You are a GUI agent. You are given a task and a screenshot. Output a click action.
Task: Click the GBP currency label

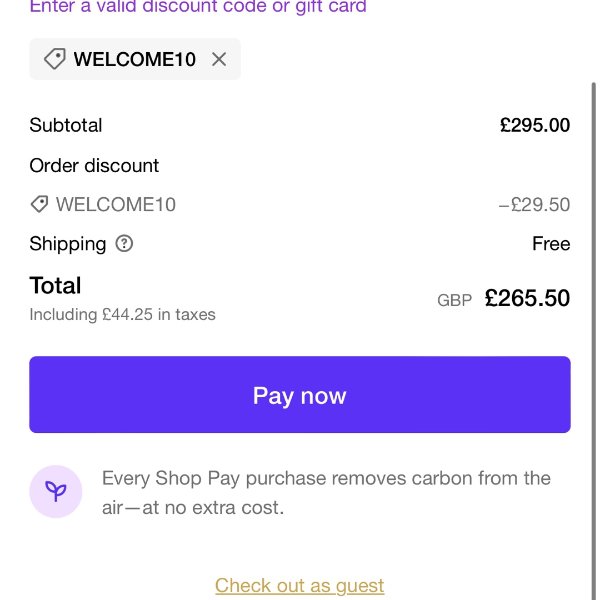[x=454, y=300]
